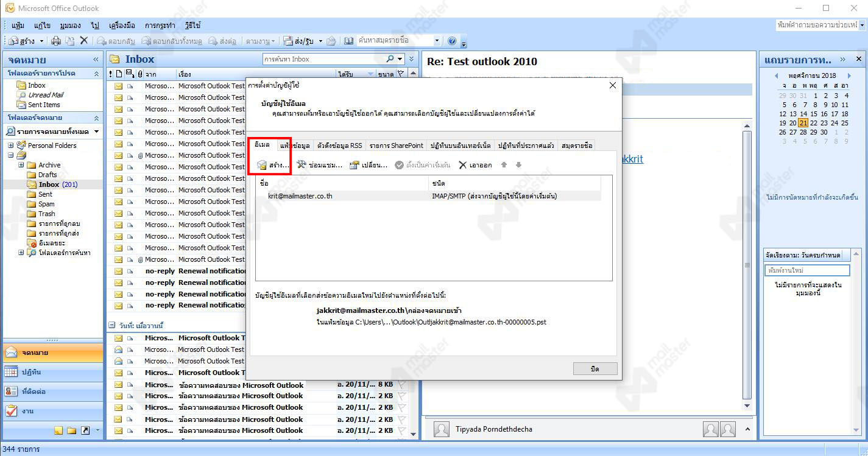Collapse the โฟลเดอร์จดหมาย mail folders section

(x=96, y=118)
